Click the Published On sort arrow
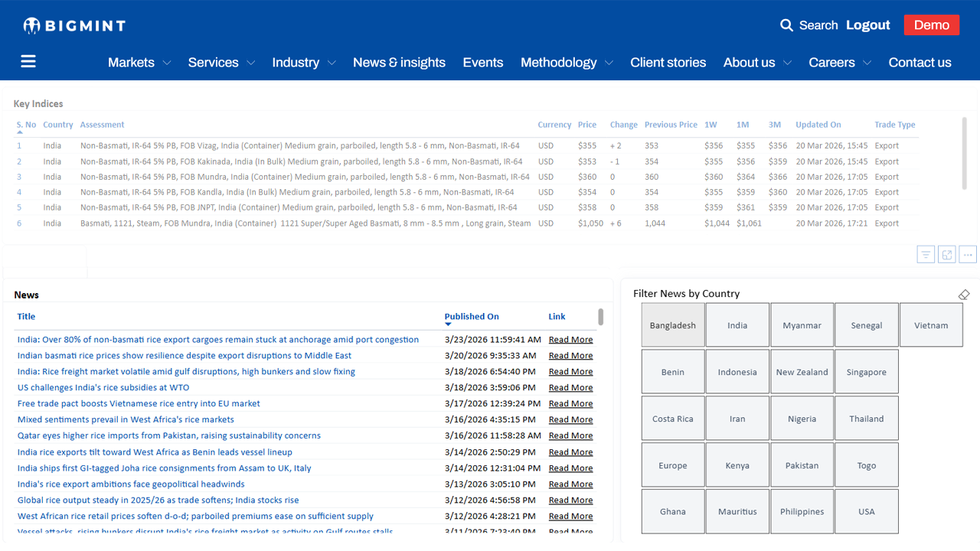The image size is (980, 551). point(448,324)
